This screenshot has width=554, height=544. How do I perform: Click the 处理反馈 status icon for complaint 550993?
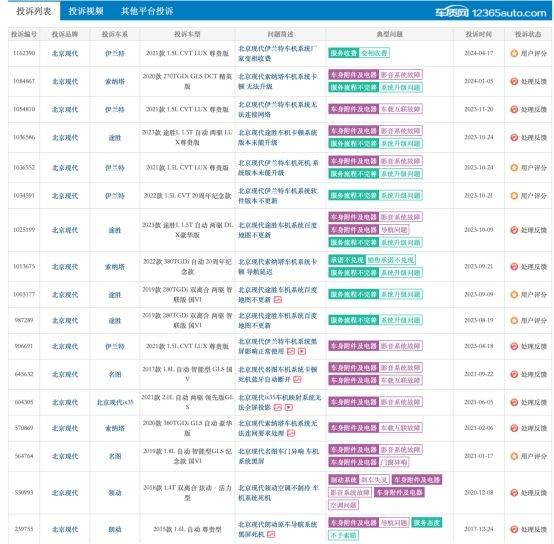[x=514, y=493]
